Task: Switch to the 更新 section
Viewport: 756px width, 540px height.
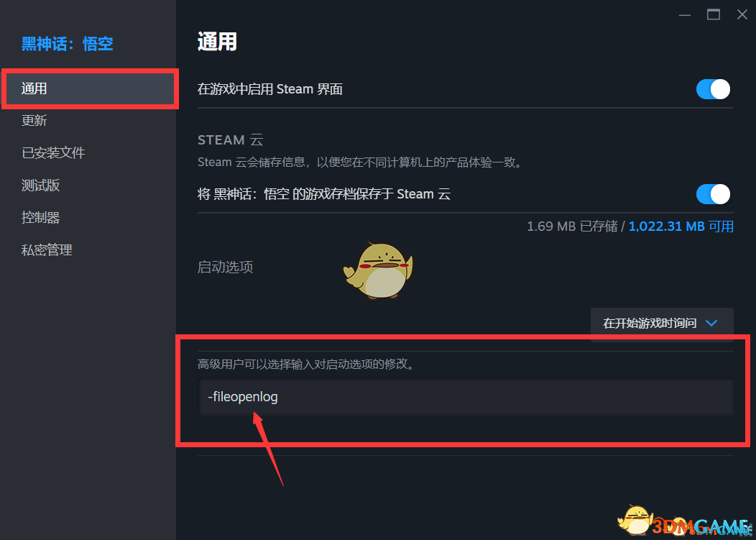Action: coord(34,121)
